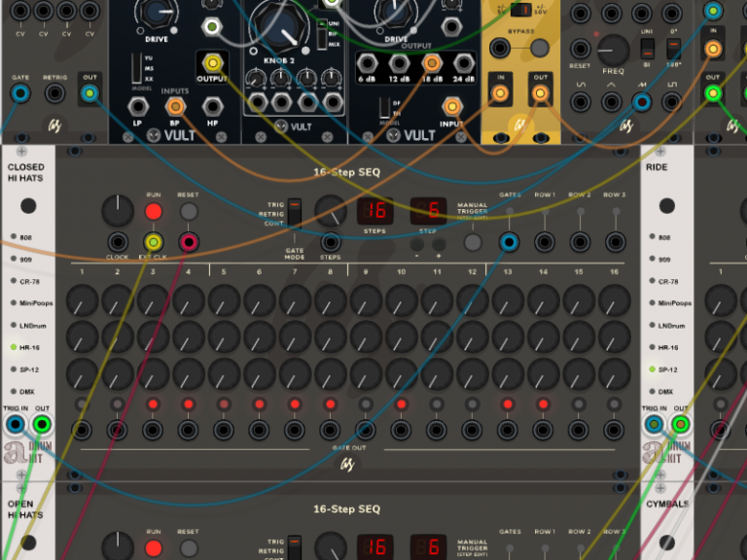Image resolution: width=747 pixels, height=560 pixels.
Task: Click the step 1 knob in the top row
Action: coord(82,301)
